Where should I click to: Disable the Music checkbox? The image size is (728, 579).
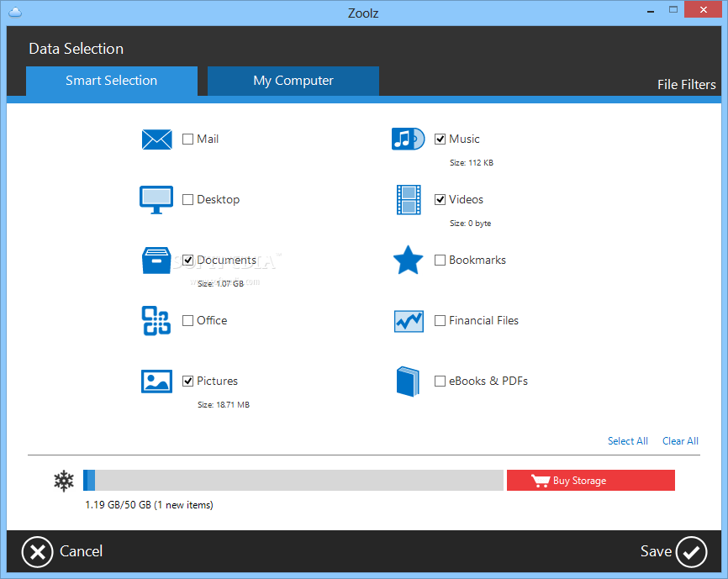coord(440,139)
